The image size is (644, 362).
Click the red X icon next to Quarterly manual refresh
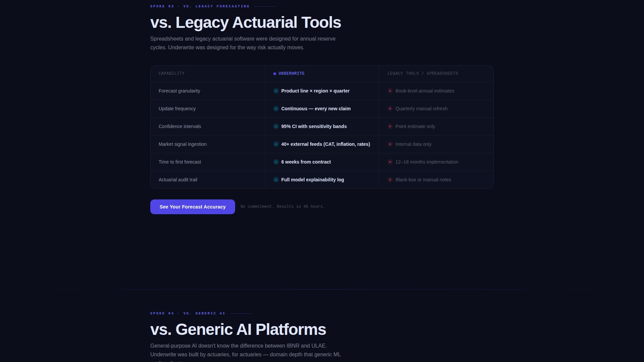[x=390, y=109]
